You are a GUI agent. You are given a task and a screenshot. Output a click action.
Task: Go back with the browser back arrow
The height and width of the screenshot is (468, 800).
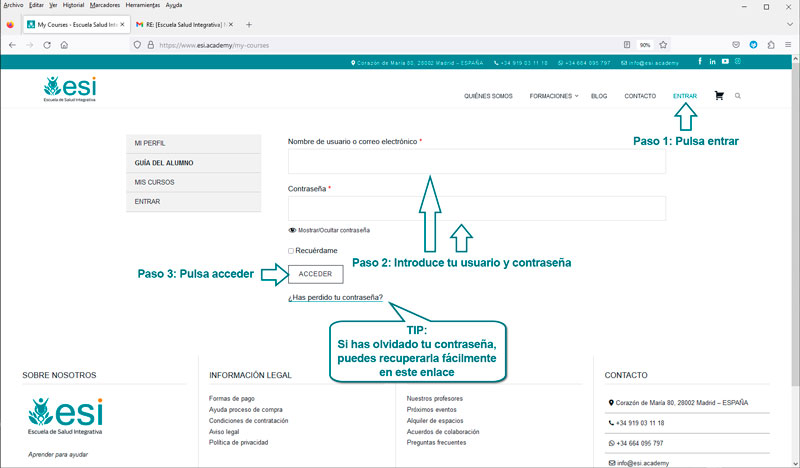point(13,45)
